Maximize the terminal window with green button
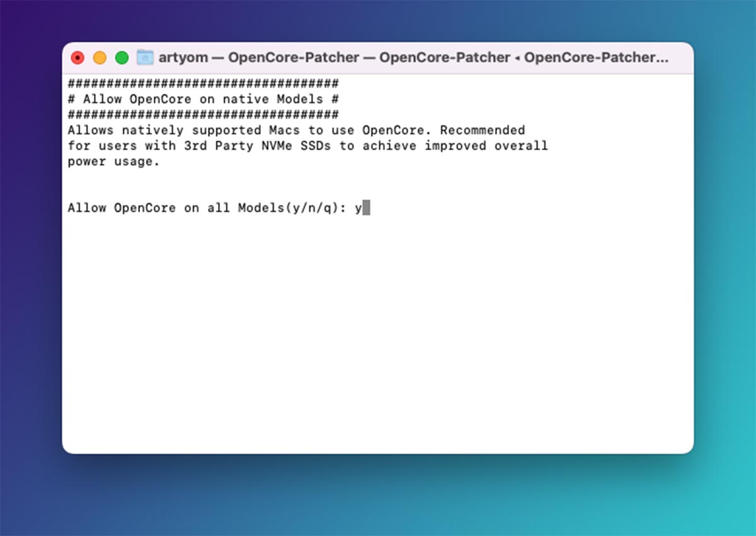The image size is (756, 536). coord(122,58)
